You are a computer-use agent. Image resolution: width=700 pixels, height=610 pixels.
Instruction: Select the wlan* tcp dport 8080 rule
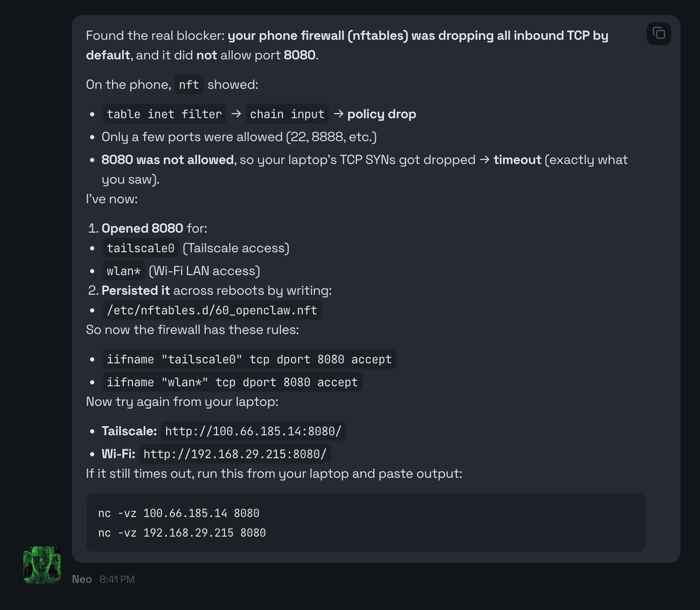coord(232,382)
